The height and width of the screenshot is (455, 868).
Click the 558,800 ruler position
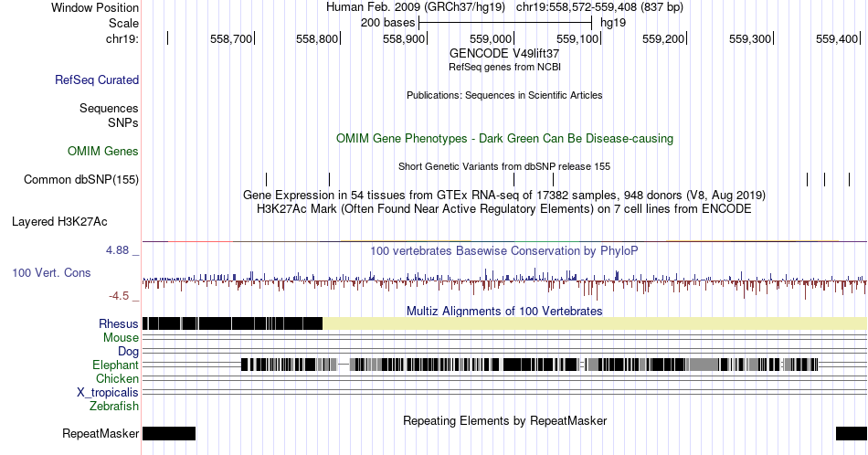point(317,38)
